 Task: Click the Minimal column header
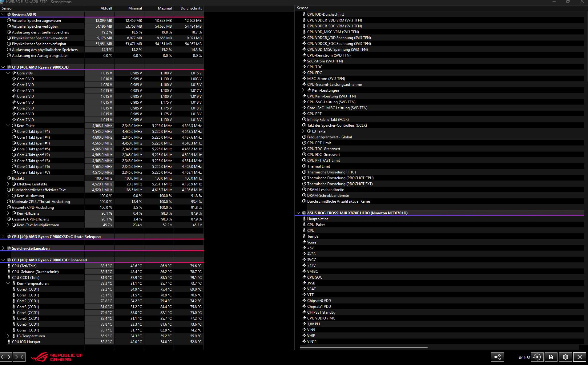129,8
